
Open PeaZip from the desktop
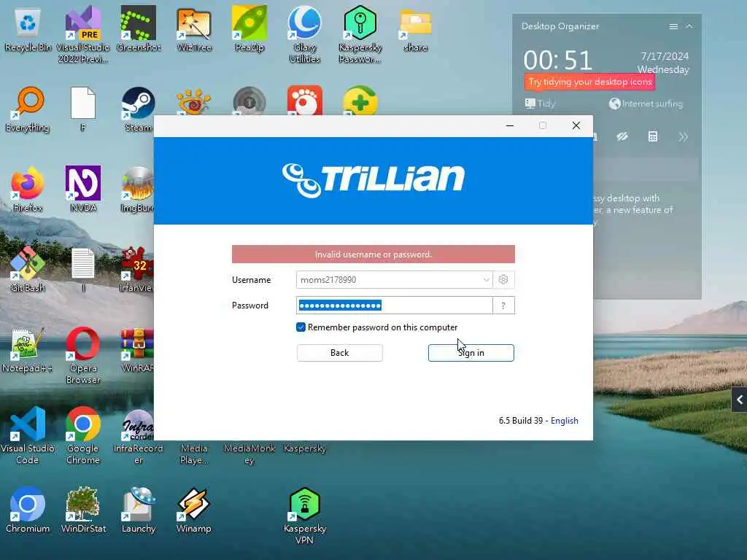coord(249,28)
